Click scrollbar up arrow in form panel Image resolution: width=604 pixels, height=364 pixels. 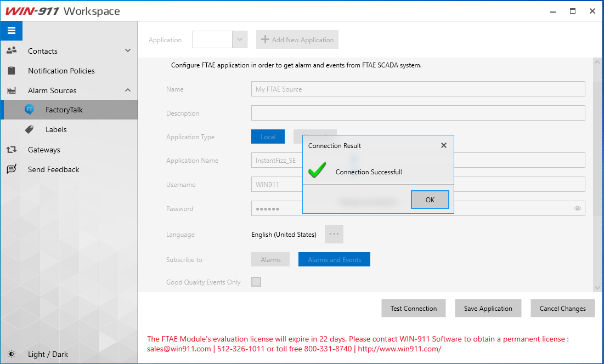click(x=597, y=62)
